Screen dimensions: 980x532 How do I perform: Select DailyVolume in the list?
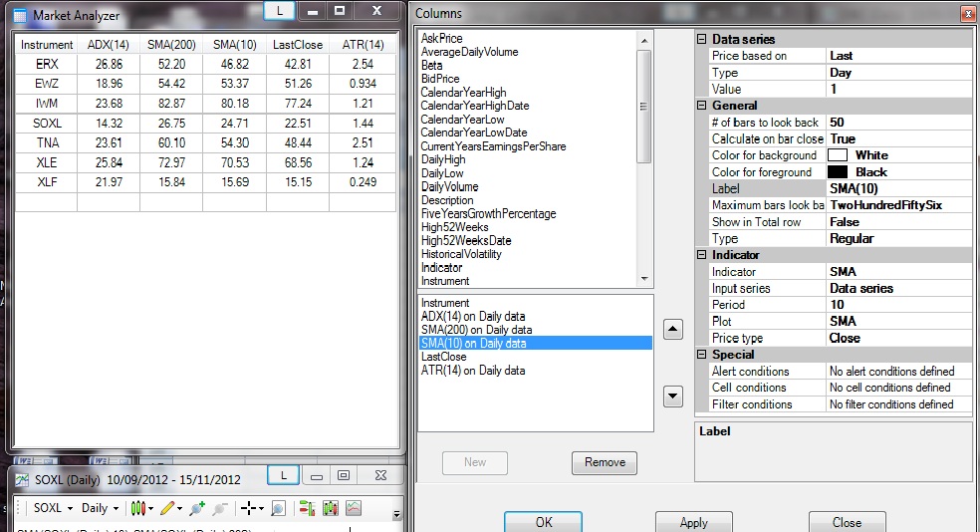(450, 186)
